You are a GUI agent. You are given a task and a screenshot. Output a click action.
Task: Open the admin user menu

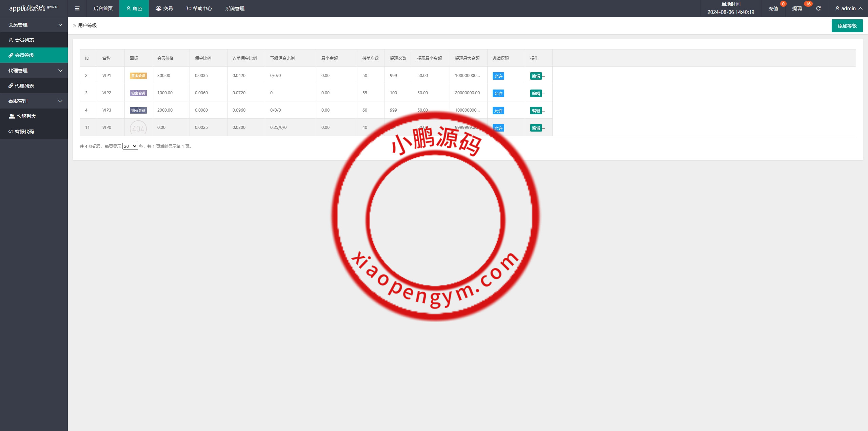[849, 8]
